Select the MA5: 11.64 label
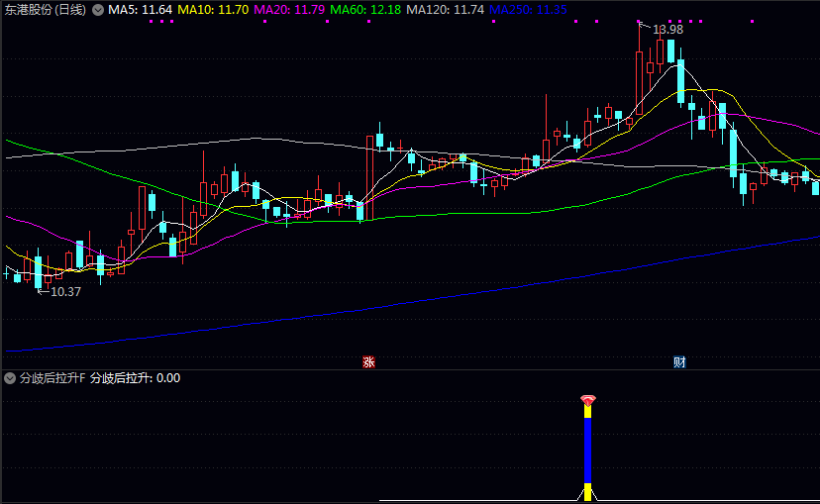This screenshot has height=504, width=820. pyautogui.click(x=140, y=10)
